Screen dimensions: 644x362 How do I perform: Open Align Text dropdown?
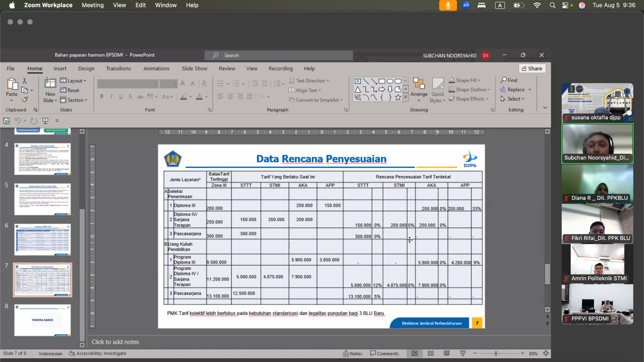[x=305, y=90]
